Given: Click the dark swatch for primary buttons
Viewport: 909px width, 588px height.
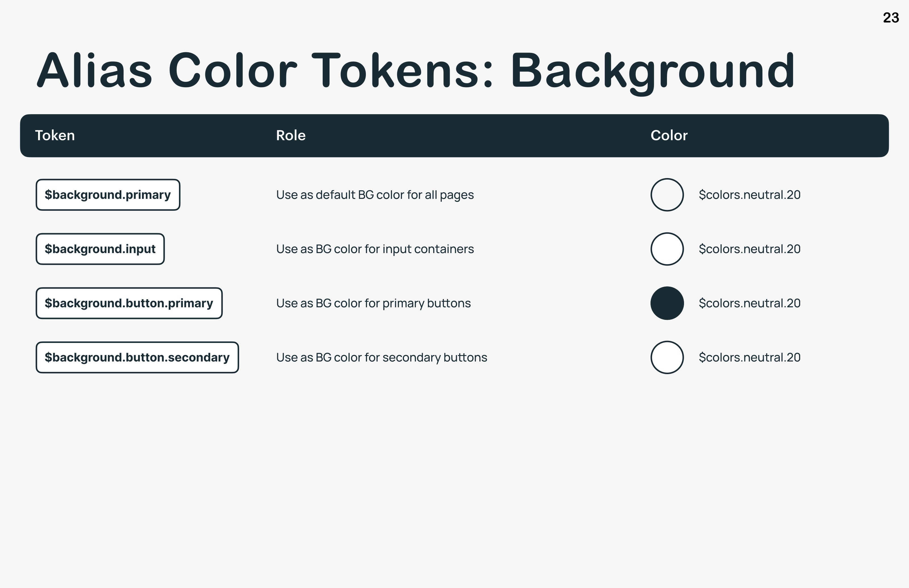Looking at the screenshot, I should (667, 303).
